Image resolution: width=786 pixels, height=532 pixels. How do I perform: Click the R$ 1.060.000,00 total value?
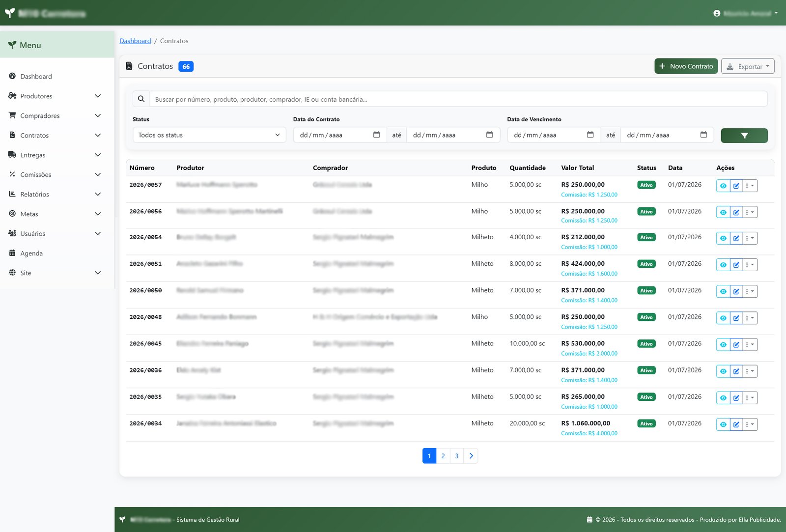coord(586,423)
